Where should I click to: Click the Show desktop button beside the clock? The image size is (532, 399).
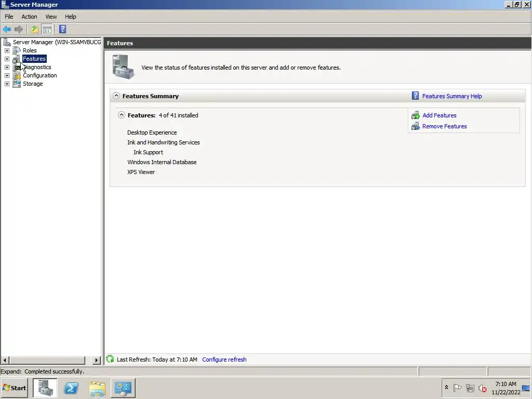tap(527, 388)
